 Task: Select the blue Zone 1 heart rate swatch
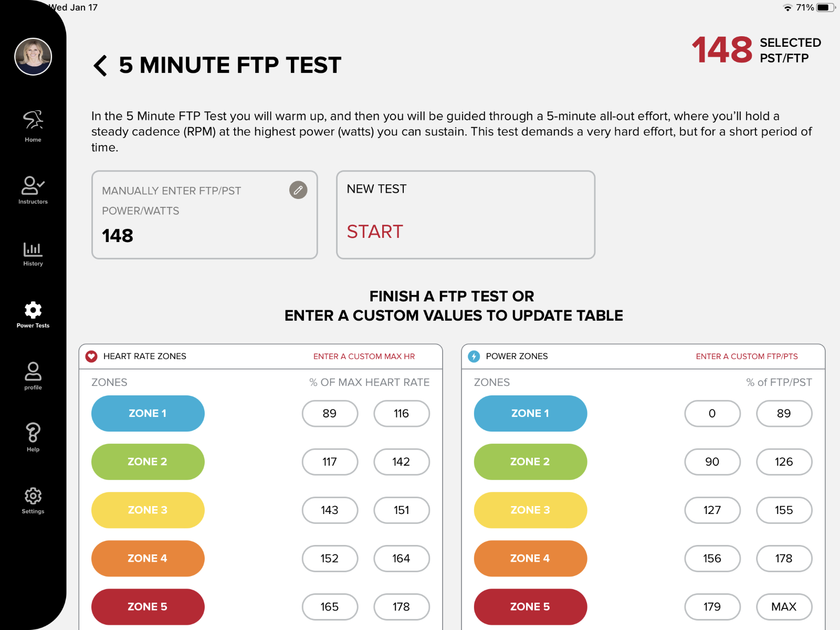click(x=148, y=414)
